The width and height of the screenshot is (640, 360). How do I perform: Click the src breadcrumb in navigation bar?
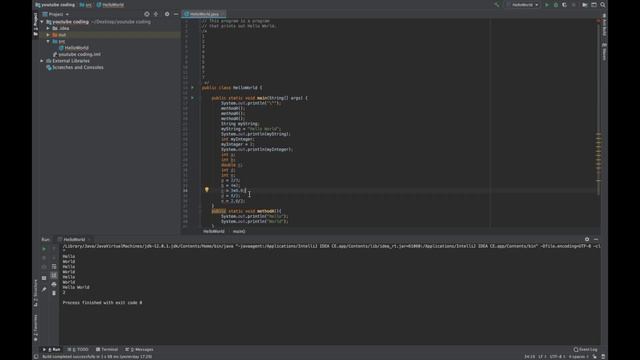click(86, 5)
